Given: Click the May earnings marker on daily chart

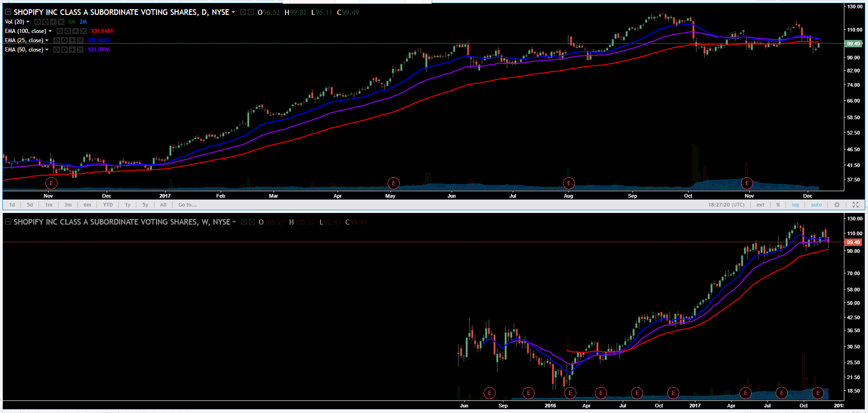Looking at the screenshot, I should [x=394, y=183].
